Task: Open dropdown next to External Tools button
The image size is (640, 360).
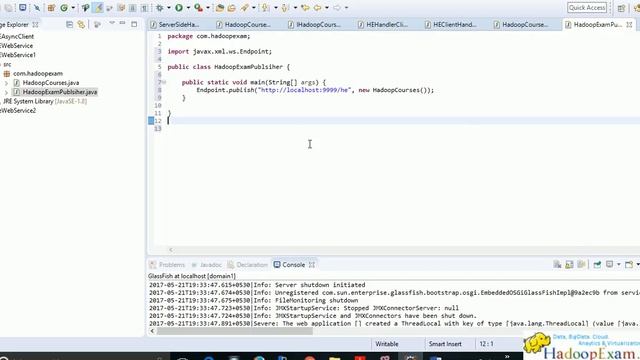Action: (x=208, y=7)
